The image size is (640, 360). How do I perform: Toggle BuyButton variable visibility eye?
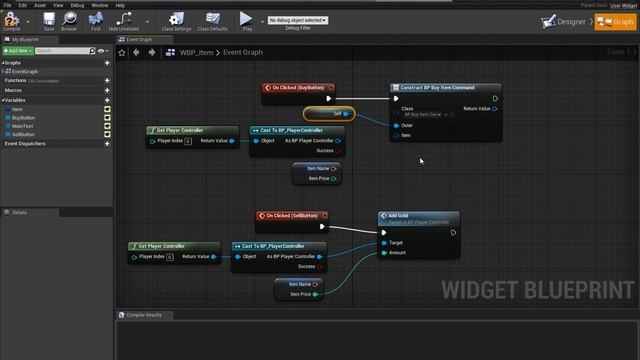pyautogui.click(x=107, y=118)
